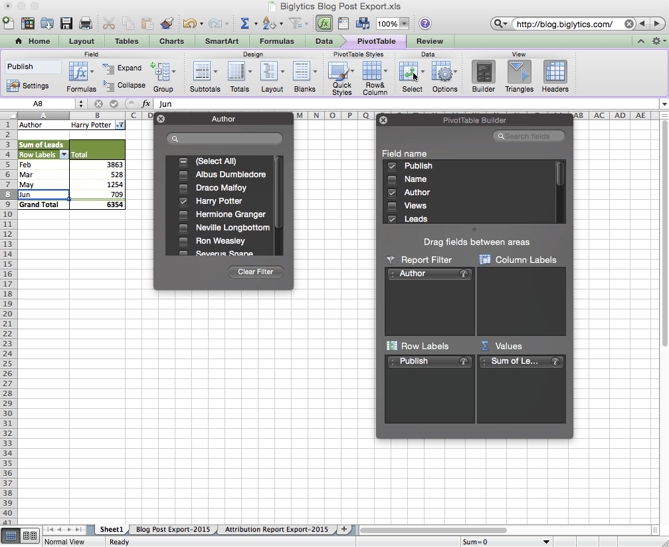Open PivotTable Options gear icon
Screen dimensions: 669x547
pyautogui.click(x=443, y=72)
